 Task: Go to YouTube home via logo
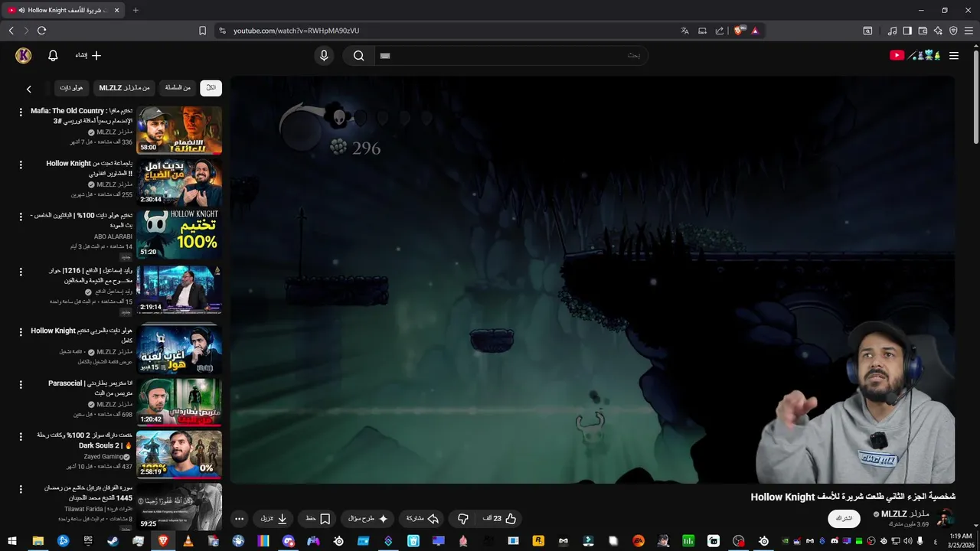tap(916, 55)
